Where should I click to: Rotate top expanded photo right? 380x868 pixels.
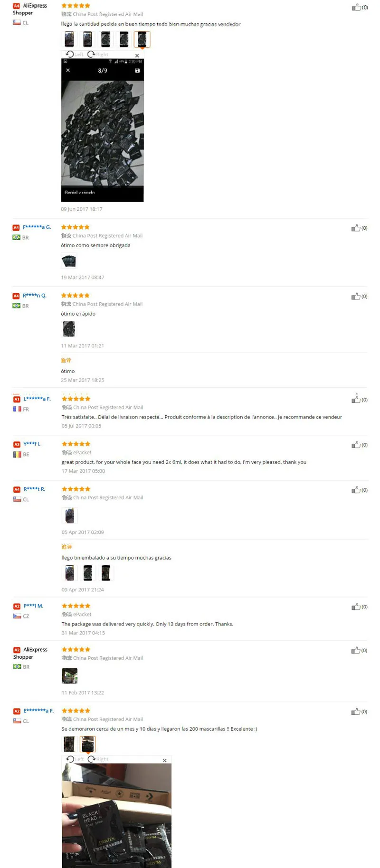tap(98, 55)
